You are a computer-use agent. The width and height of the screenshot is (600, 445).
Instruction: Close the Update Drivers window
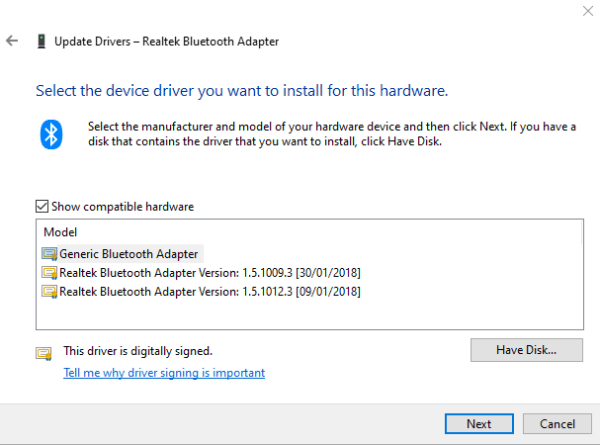point(588,11)
